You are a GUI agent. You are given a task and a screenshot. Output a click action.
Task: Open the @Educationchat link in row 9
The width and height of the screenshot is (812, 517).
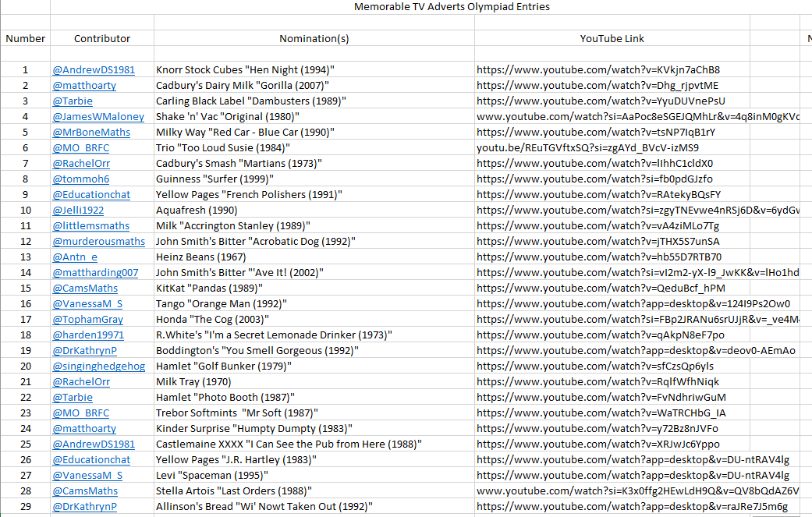(x=92, y=195)
